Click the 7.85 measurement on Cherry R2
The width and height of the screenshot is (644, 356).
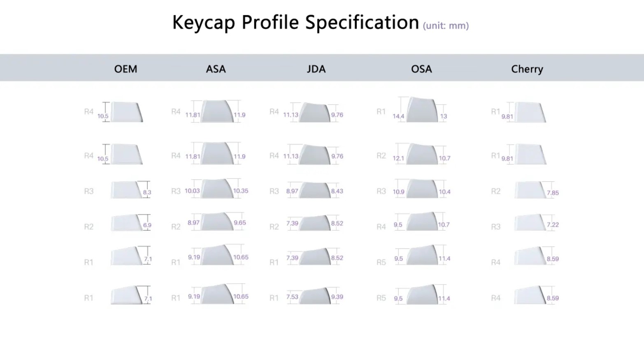553,193
